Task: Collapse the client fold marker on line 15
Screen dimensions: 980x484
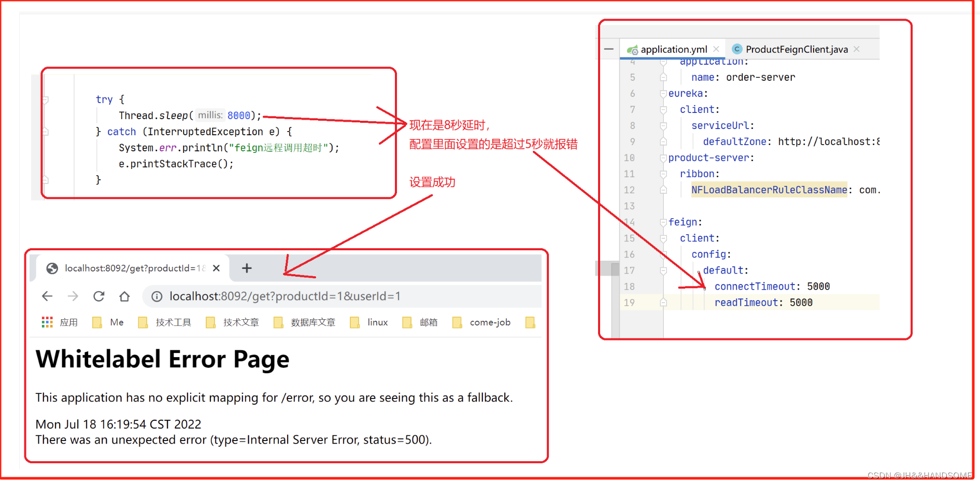Action: point(663,238)
